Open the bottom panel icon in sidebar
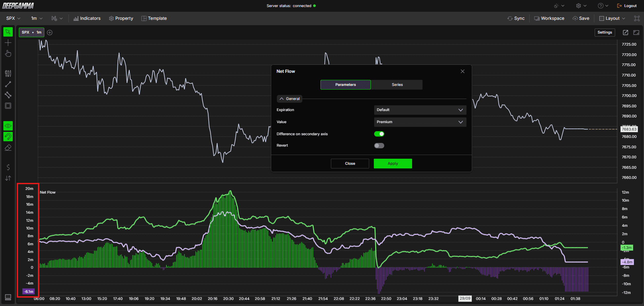644x306 pixels. point(8,297)
